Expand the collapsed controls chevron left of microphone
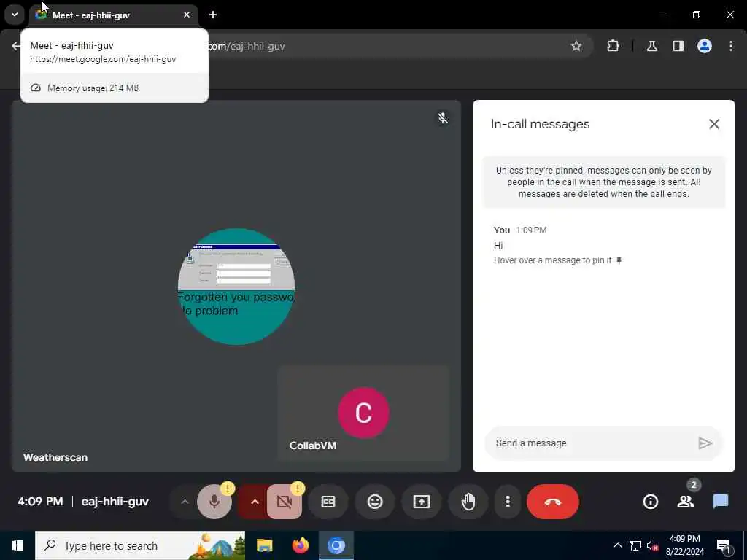Image resolution: width=747 pixels, height=560 pixels. pos(185,502)
